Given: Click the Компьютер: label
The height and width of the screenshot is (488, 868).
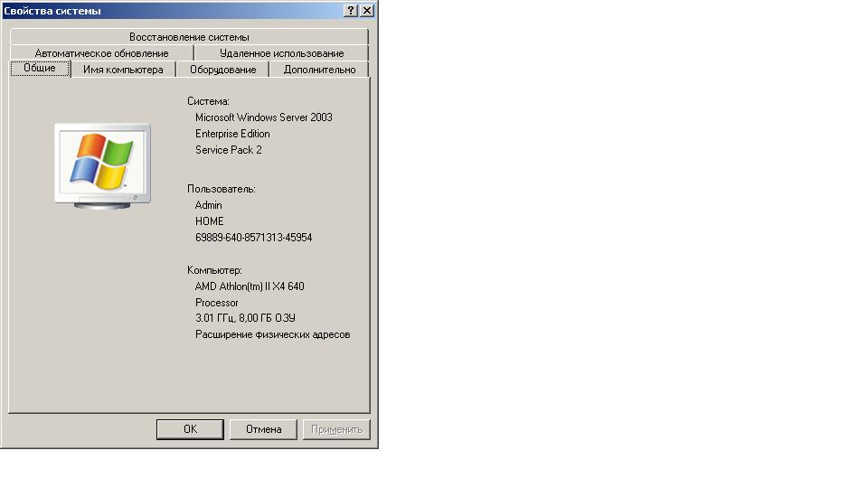Looking at the screenshot, I should click(x=215, y=270).
